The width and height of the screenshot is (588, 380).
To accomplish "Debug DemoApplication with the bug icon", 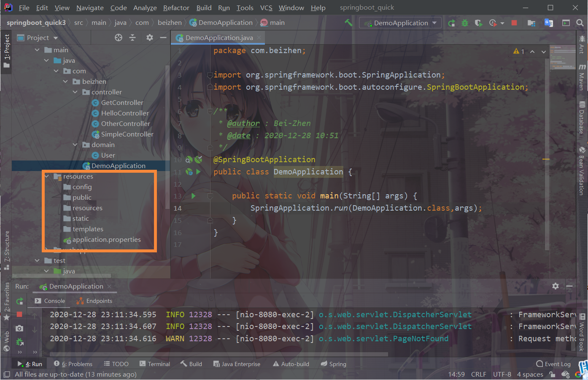I will point(464,22).
